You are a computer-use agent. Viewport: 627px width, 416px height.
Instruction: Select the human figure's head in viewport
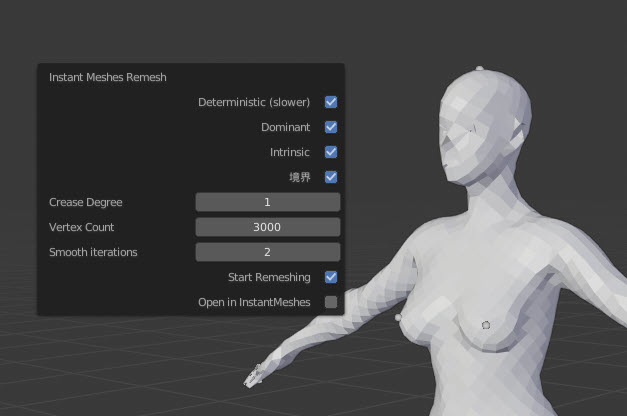484,128
